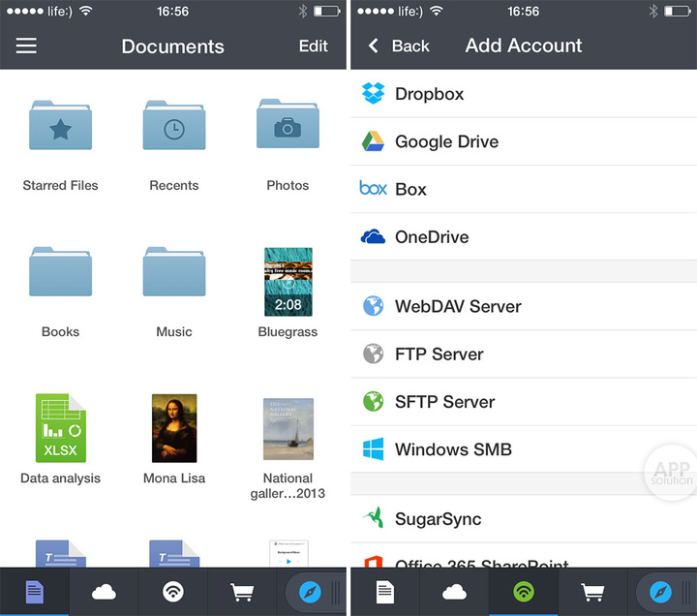Viewport: 697px width, 616px height.
Task: Add a OneDrive account
Action: point(431,237)
